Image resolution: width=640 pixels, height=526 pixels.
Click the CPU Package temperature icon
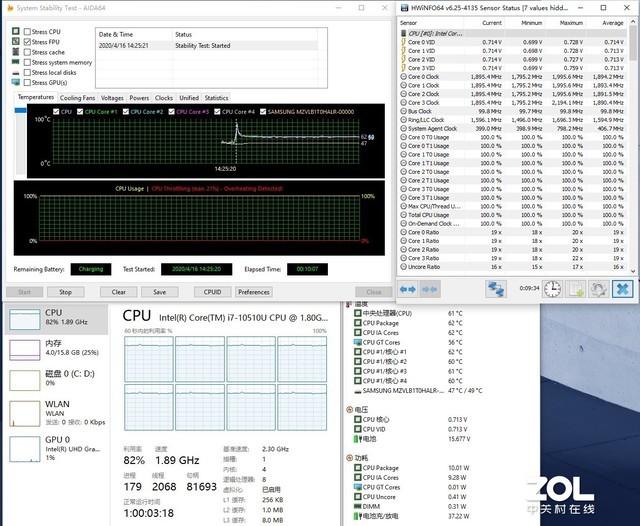pyautogui.click(x=358, y=323)
